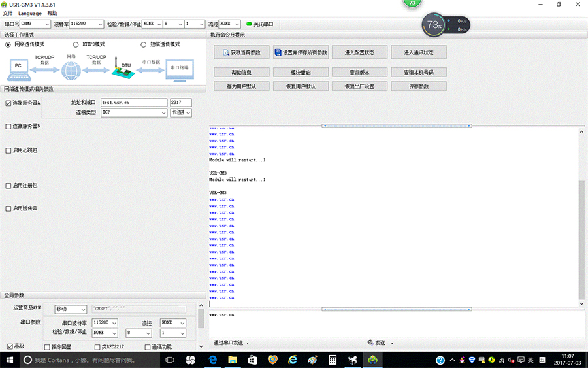
Task: Click the server address field test.usr.cn
Action: pos(134,103)
